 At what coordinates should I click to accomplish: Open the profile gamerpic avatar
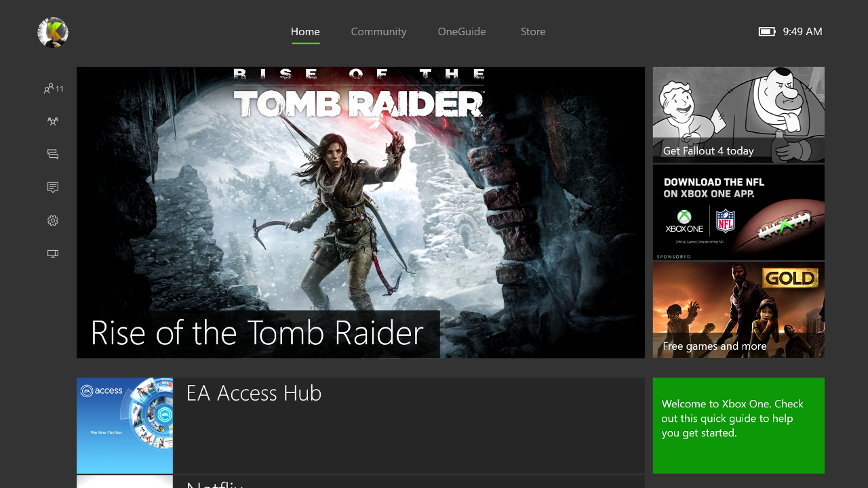click(53, 33)
